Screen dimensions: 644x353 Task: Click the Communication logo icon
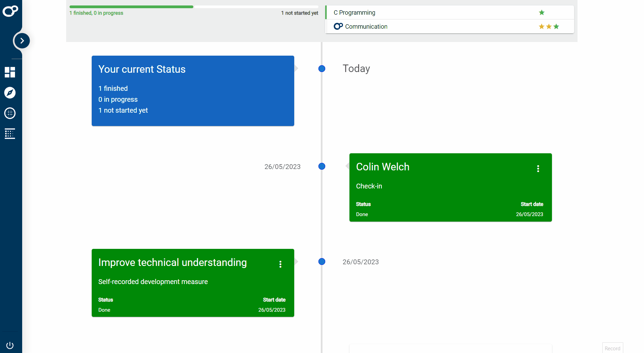338,26
